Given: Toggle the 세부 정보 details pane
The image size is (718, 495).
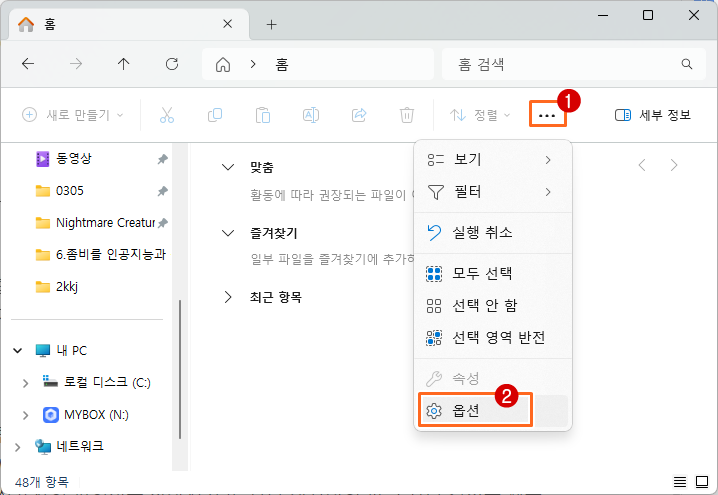Looking at the screenshot, I should point(653,115).
